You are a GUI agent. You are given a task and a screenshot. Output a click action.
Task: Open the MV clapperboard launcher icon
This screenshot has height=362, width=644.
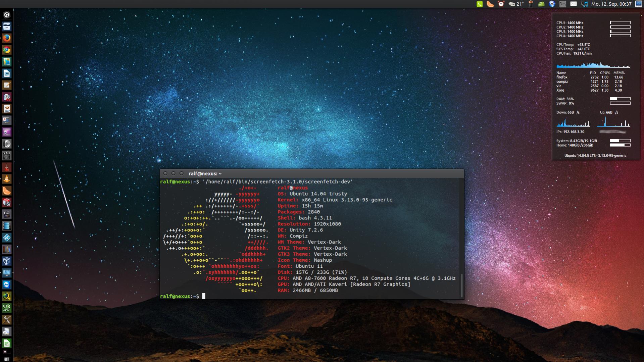(6, 214)
